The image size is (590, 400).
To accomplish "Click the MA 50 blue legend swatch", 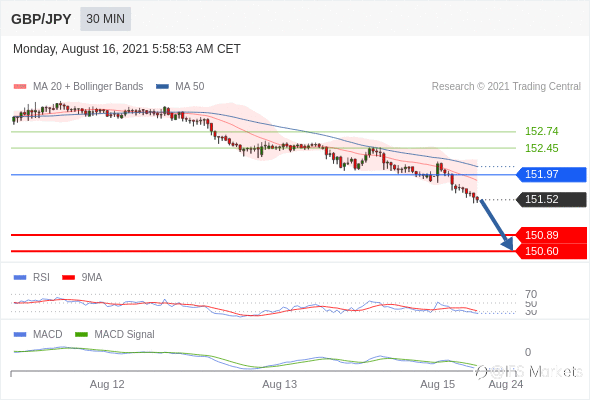I will coord(162,87).
